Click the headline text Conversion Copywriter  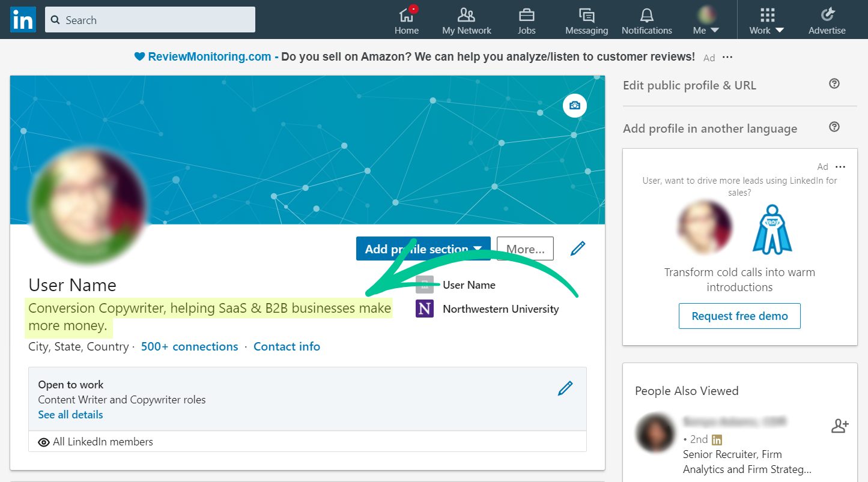210,317
